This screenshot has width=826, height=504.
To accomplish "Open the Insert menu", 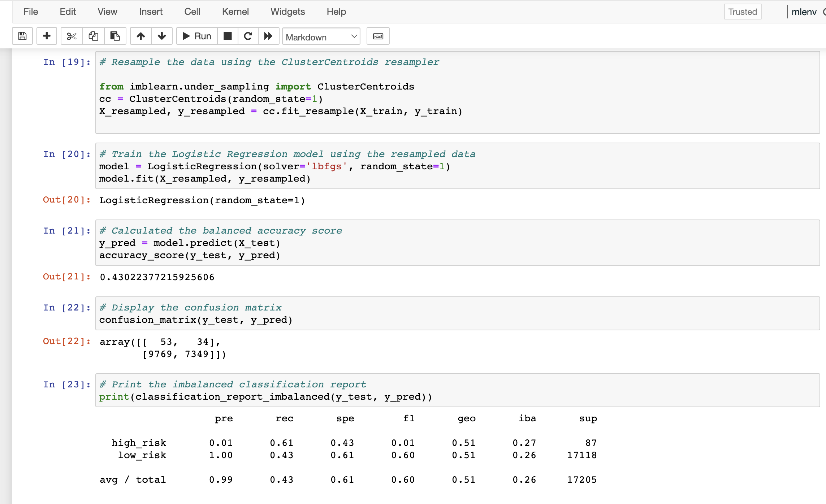I will 150,12.
